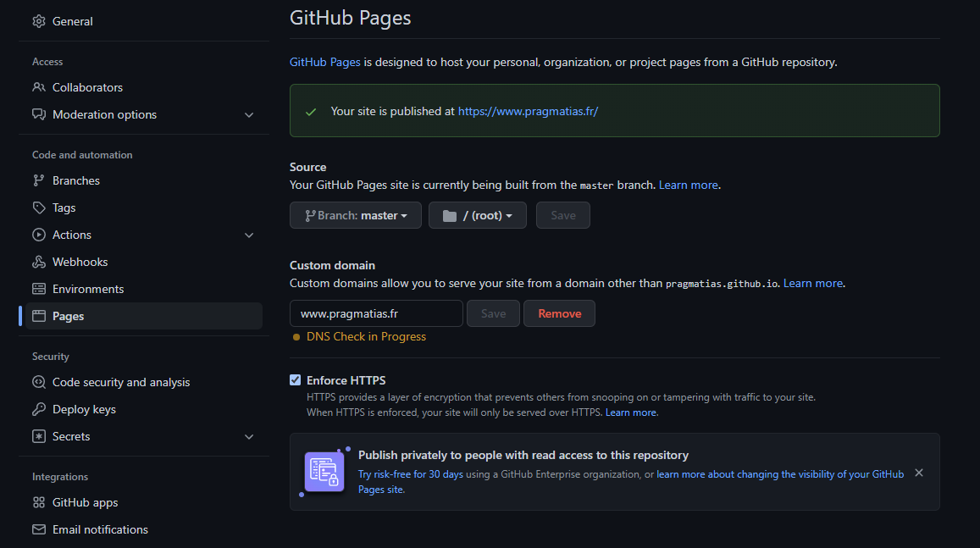Screen dimensions: 980x548
Task: Expand the Moderation options chevron
Action: 249,115
